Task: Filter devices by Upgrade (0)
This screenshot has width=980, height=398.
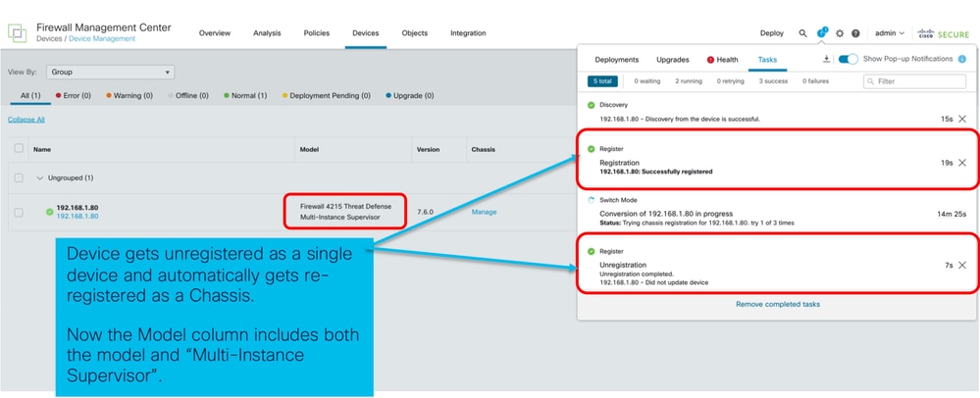Action: (409, 96)
